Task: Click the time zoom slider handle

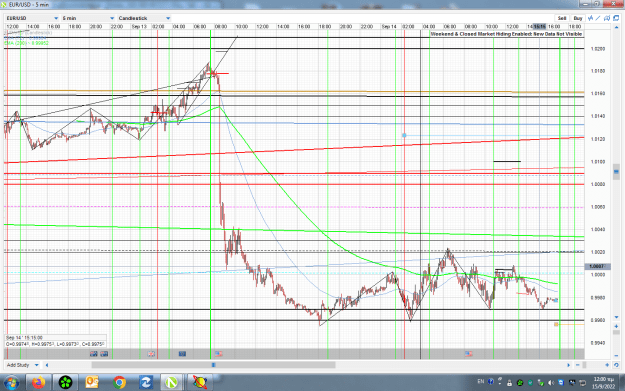Action: tap(584, 365)
